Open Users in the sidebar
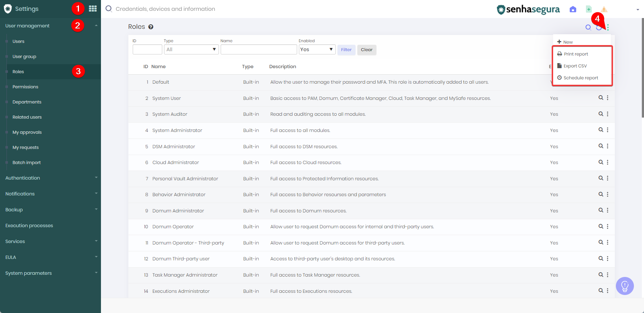The width and height of the screenshot is (644, 313). click(x=18, y=41)
